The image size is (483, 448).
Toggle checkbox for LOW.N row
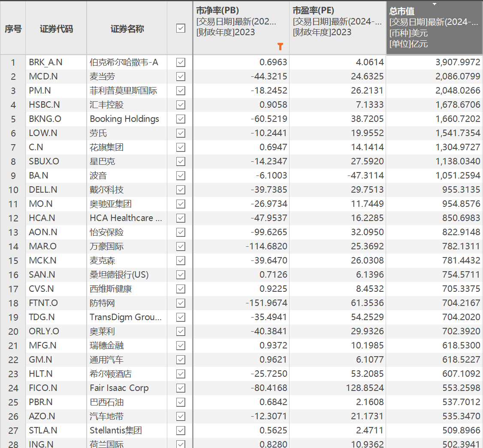tap(181, 133)
